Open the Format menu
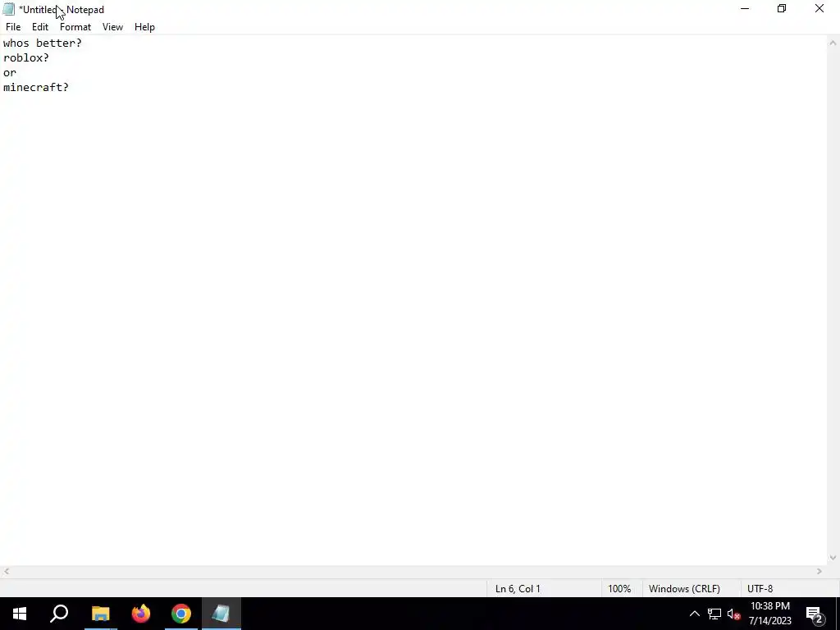The image size is (840, 630). (75, 27)
